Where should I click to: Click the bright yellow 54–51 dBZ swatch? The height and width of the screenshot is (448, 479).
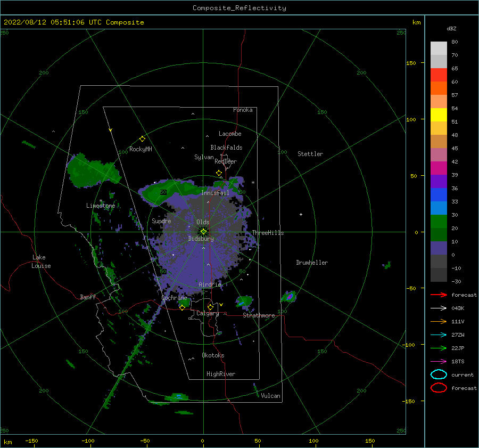[439, 115]
